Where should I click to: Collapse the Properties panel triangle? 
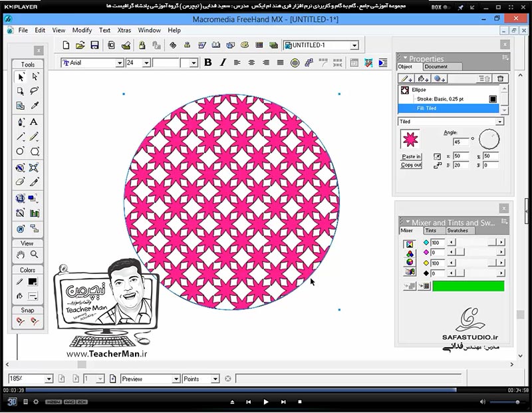coord(405,58)
